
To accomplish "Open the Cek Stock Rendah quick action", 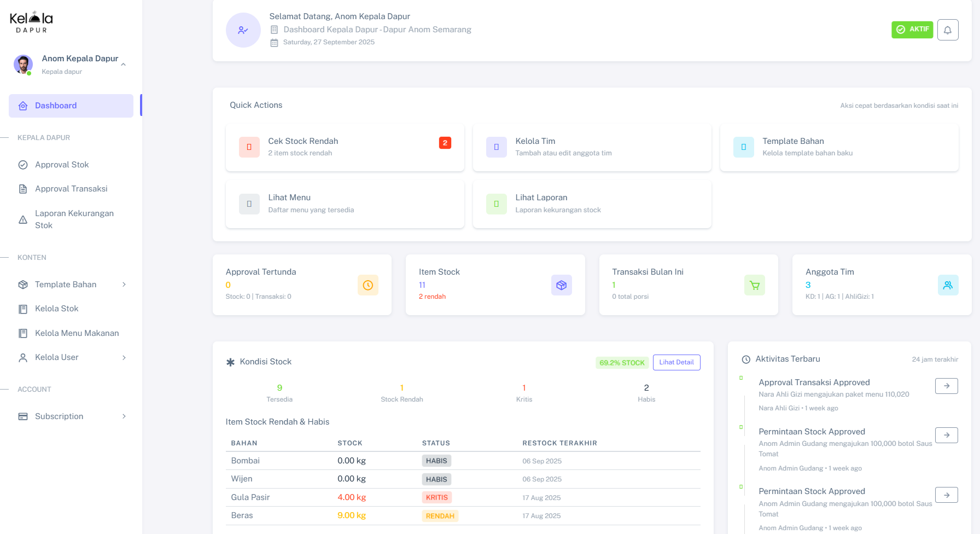I will [x=345, y=147].
